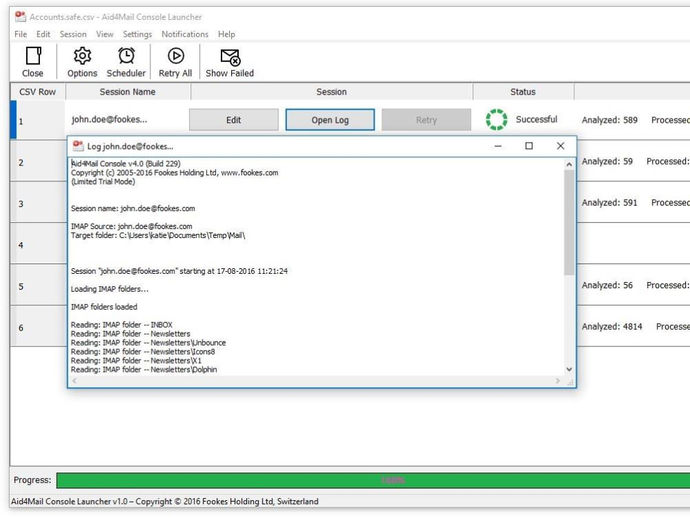Minimize the Log window

498,146
